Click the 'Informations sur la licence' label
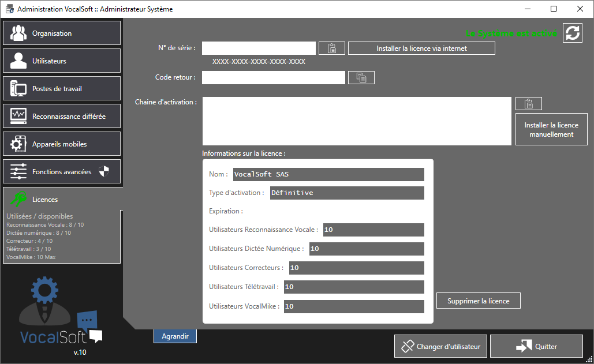 (x=244, y=153)
